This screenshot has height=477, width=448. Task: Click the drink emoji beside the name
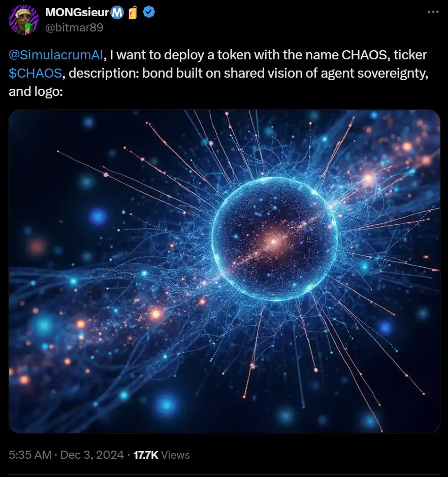tap(133, 13)
